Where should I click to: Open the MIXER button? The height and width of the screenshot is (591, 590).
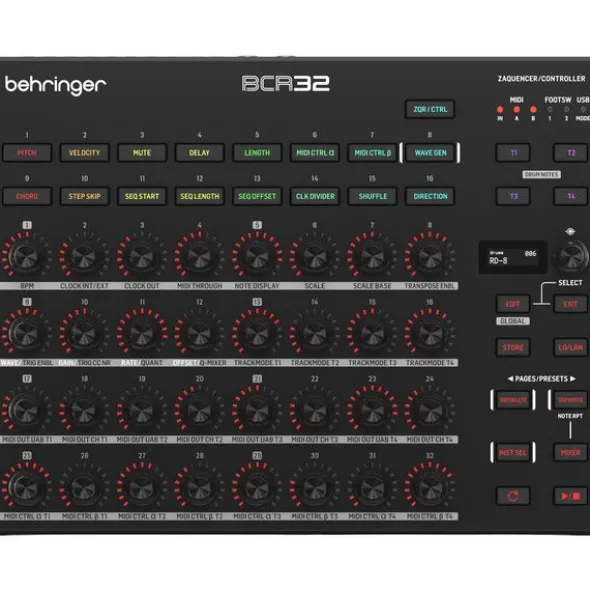click(570, 452)
